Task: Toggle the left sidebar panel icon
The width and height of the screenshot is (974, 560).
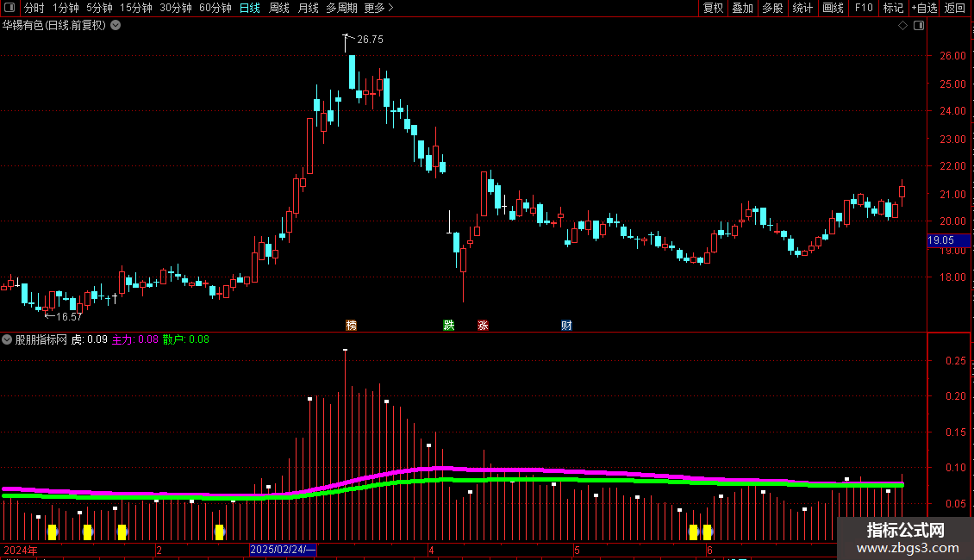Action: [10, 8]
